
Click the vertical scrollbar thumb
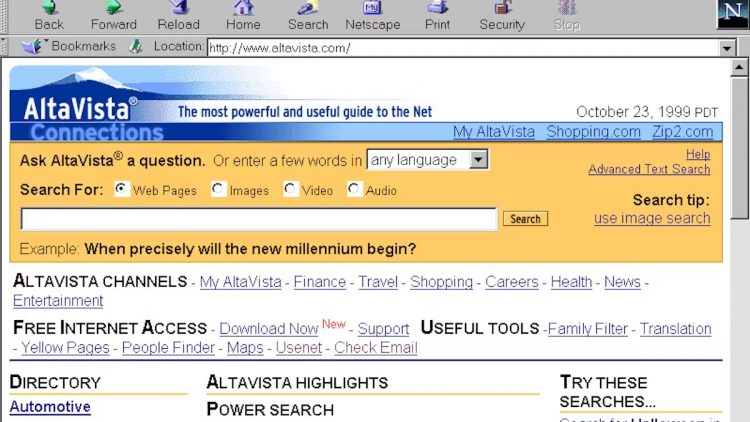(x=739, y=148)
